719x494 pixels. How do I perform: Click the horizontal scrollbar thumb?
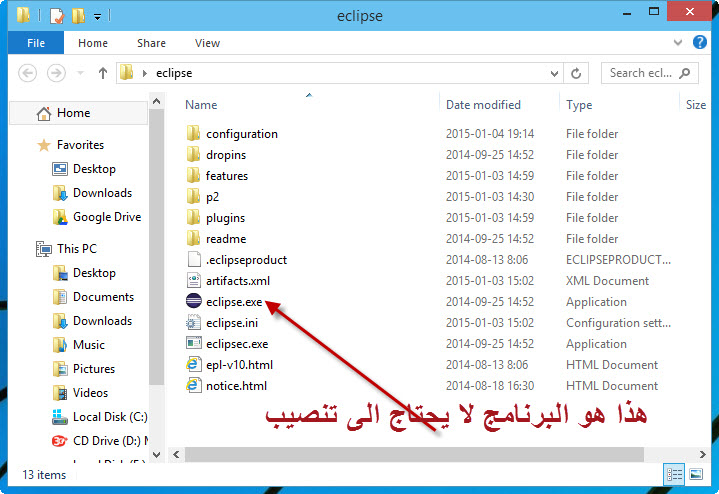pyautogui.click(x=414, y=455)
